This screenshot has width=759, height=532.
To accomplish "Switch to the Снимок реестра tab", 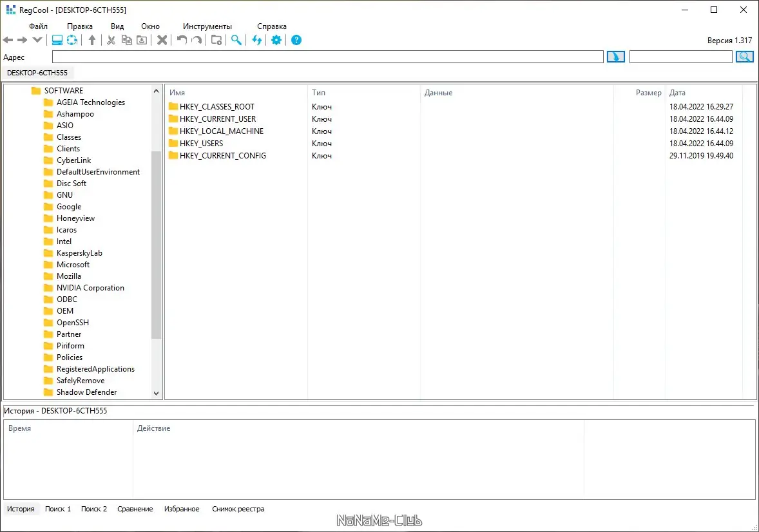I will (x=238, y=509).
